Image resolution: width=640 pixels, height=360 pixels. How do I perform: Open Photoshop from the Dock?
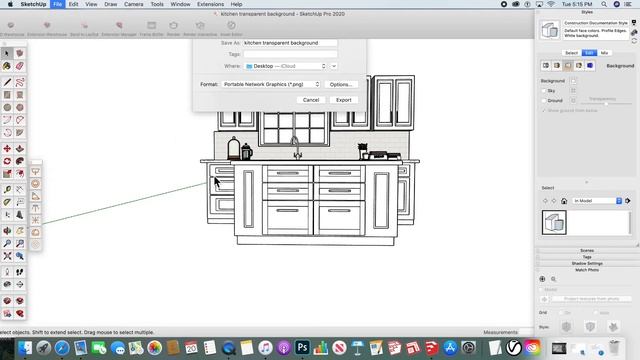pos(302,348)
